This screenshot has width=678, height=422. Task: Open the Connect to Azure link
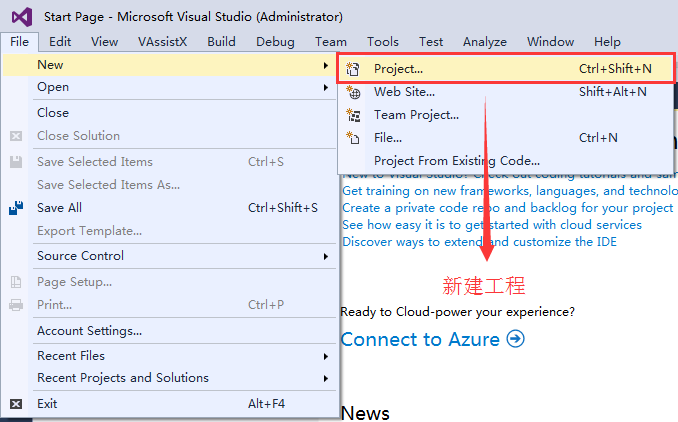tap(420, 339)
